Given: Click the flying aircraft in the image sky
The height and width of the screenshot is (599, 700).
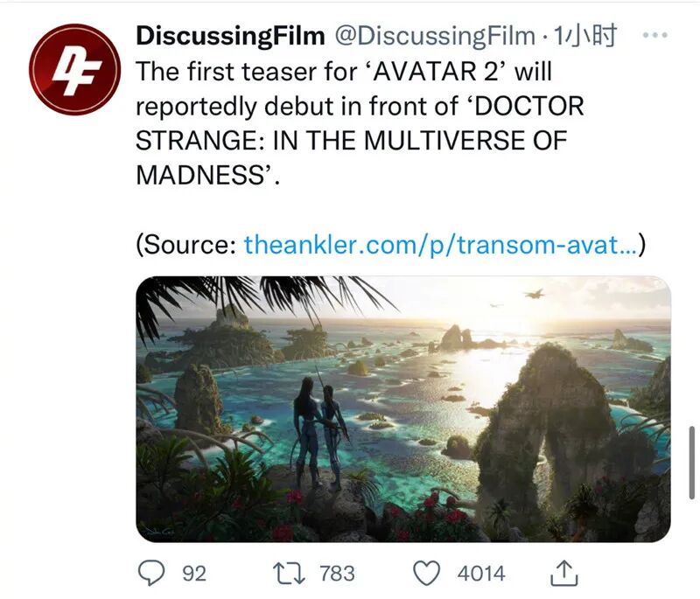Looking at the screenshot, I should [x=535, y=294].
